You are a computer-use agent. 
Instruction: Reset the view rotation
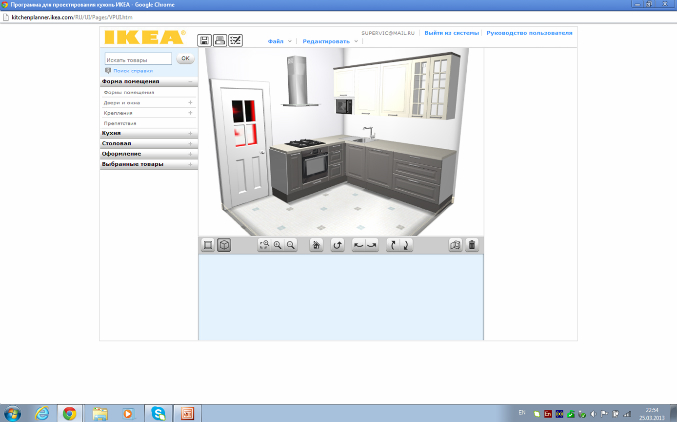(x=338, y=245)
